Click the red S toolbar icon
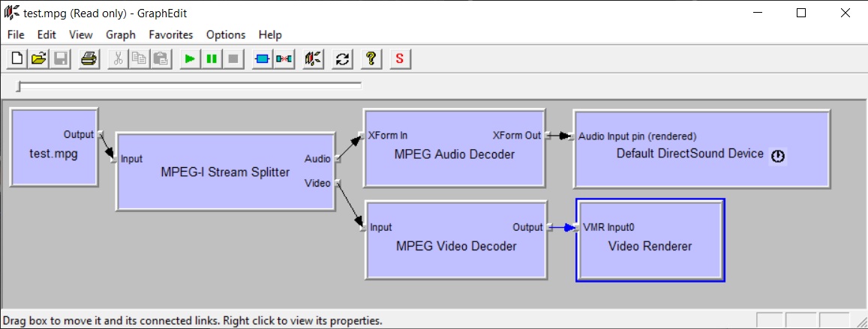 coord(400,58)
